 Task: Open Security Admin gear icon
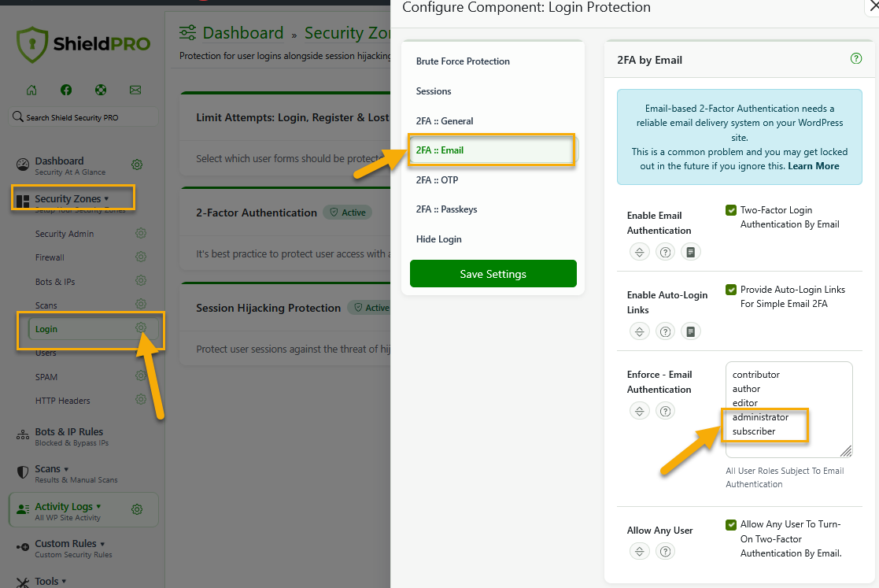pos(141,233)
